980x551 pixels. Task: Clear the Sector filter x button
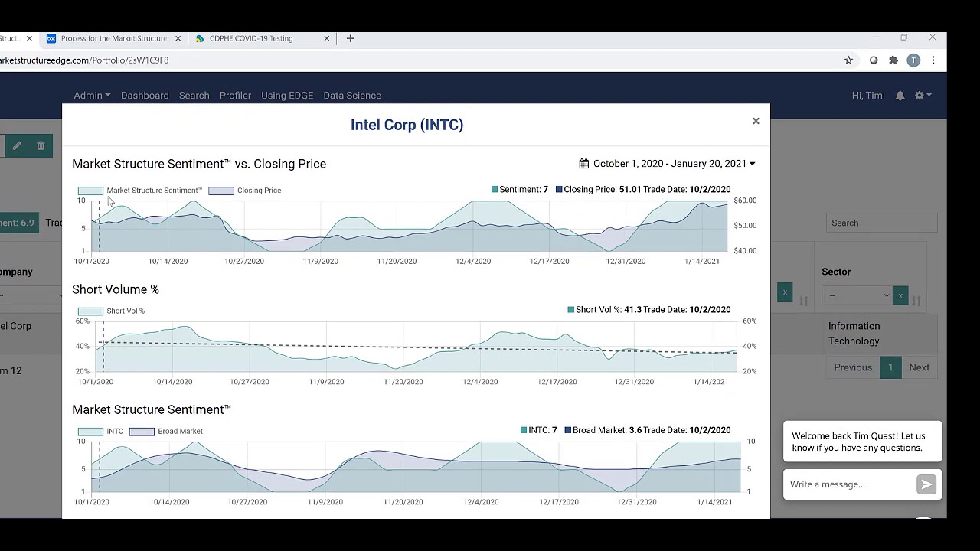click(x=900, y=295)
